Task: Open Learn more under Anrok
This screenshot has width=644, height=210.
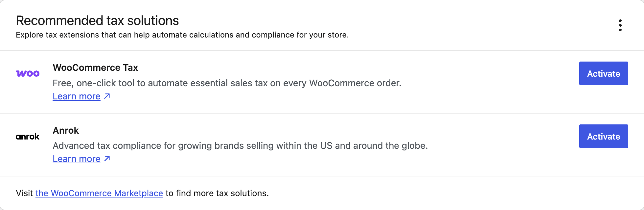Action: coord(77,159)
